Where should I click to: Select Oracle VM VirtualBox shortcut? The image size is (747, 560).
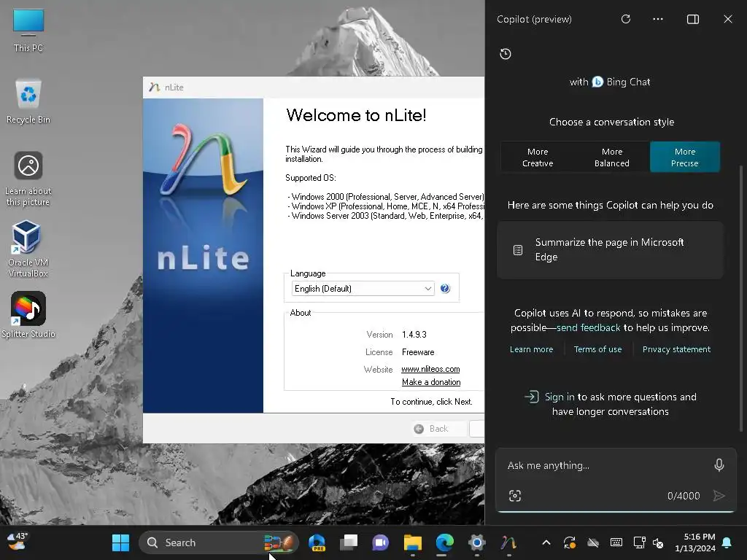[28, 249]
